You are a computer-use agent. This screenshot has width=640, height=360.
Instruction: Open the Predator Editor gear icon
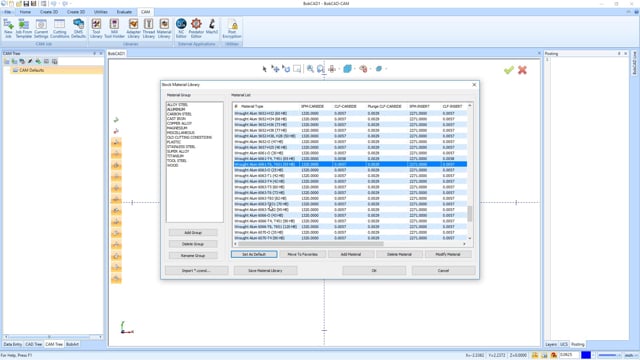click(x=196, y=28)
